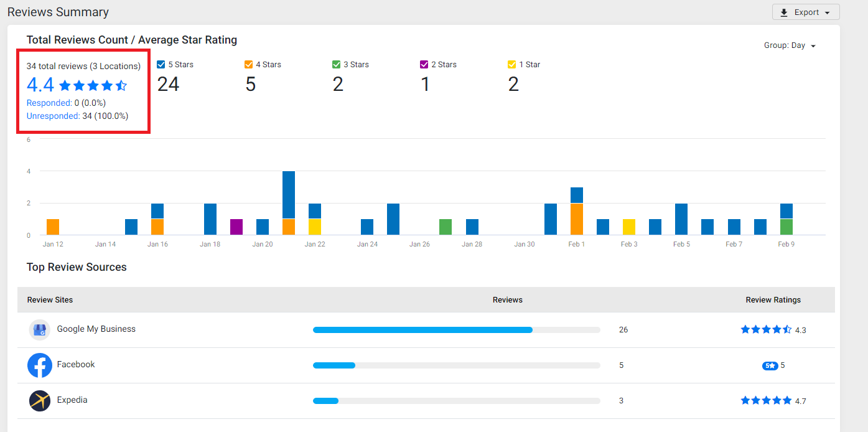Image resolution: width=868 pixels, height=432 pixels.
Task: Click the Expedia 4.7 star rating icons
Action: (766, 400)
